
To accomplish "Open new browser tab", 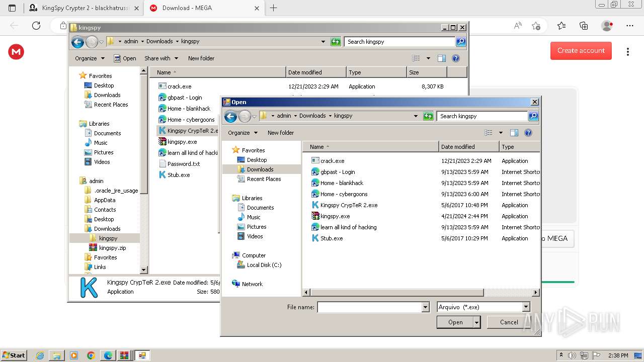I will (274, 8).
